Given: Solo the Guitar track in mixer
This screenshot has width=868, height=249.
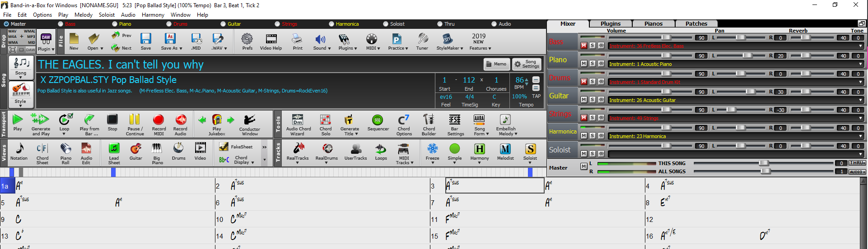Looking at the screenshot, I should 593,100.
